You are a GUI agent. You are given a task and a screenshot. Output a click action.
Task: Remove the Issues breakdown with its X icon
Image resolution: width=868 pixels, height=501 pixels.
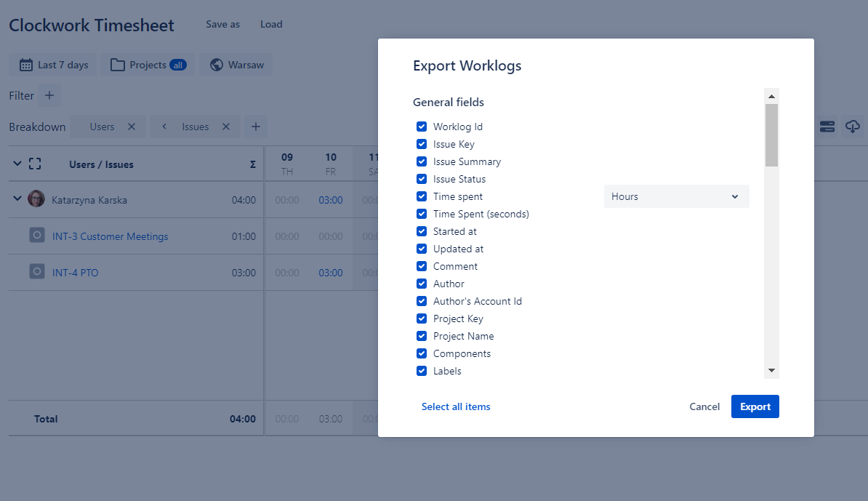[225, 127]
